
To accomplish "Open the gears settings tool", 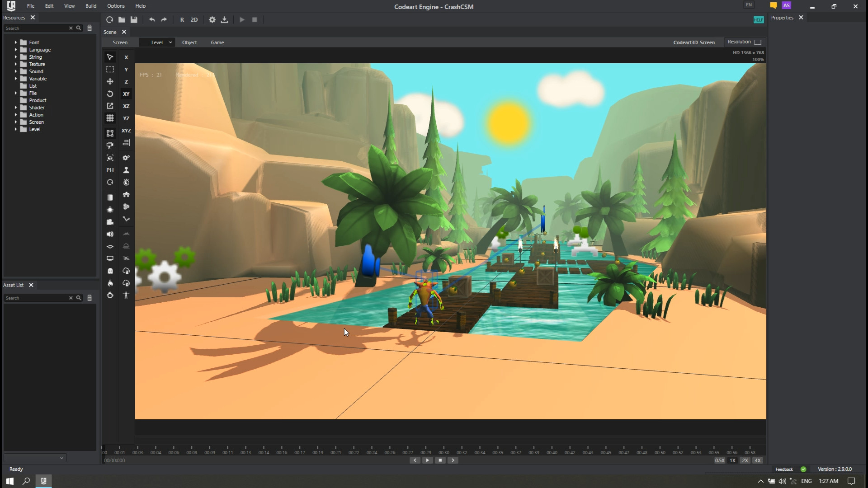I will coord(126,158).
